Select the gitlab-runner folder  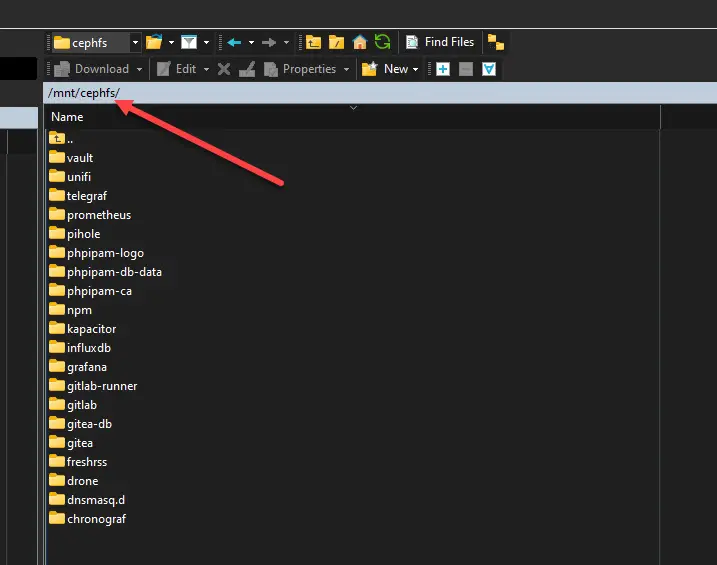(93, 386)
